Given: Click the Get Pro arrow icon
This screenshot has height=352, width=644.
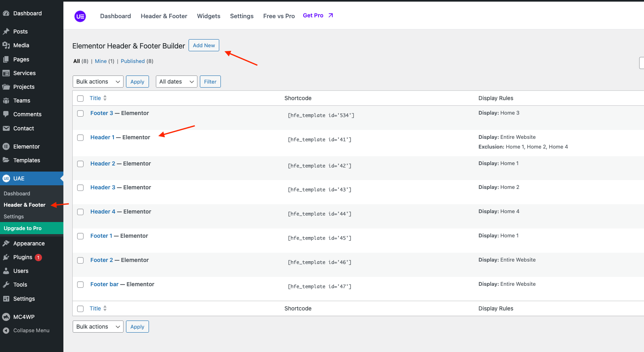Looking at the screenshot, I should coord(331,15).
